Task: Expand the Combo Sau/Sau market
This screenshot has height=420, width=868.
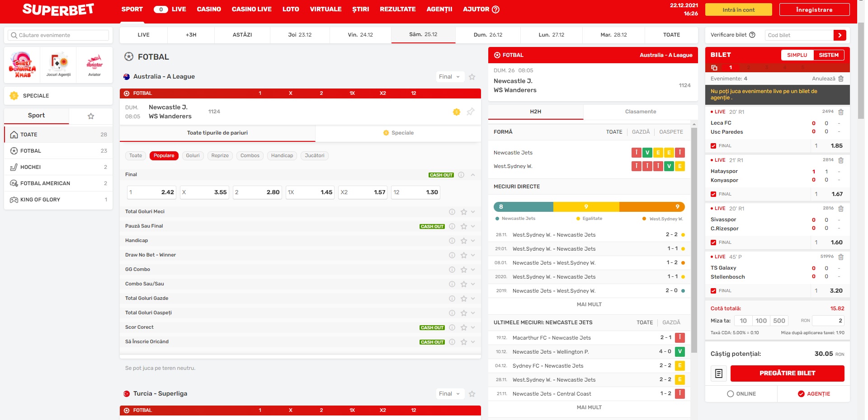Action: pos(473,284)
